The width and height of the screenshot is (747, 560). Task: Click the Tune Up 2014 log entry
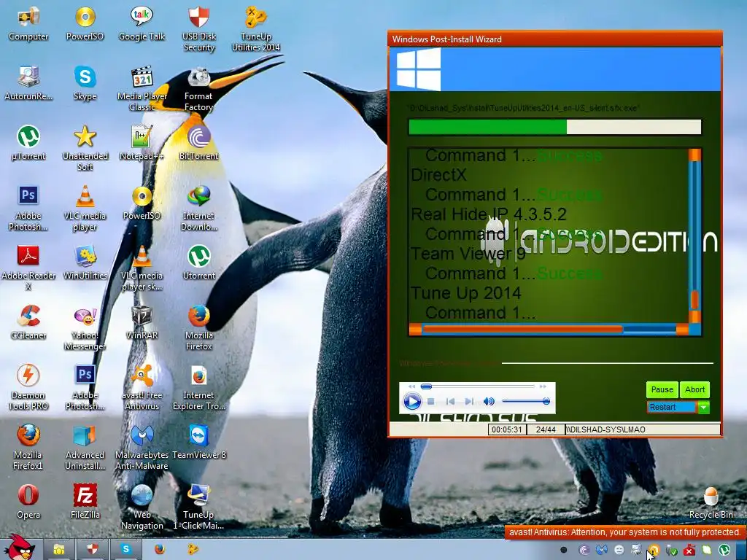click(x=466, y=293)
